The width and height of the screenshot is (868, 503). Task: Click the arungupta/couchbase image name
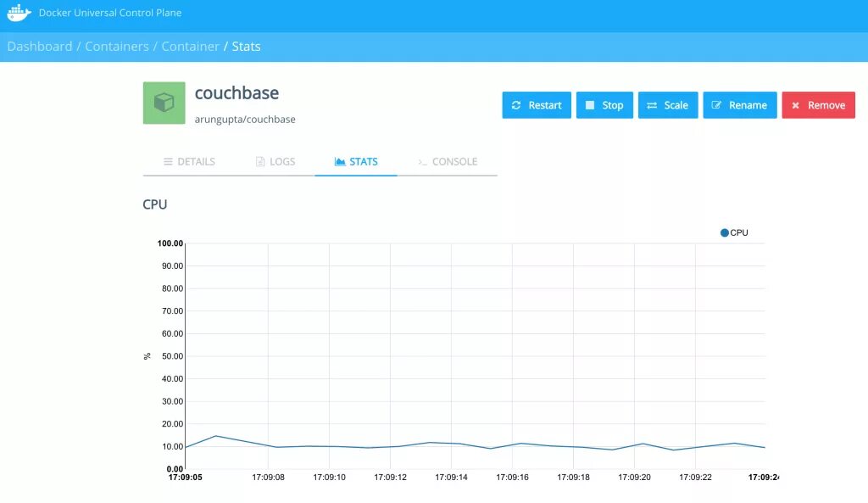[245, 119]
